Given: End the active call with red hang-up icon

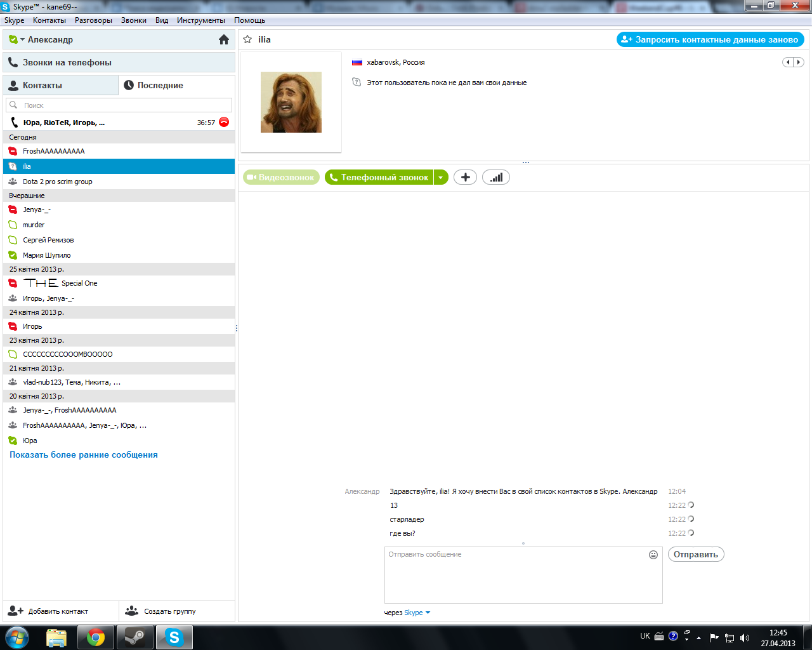Looking at the screenshot, I should coord(224,122).
